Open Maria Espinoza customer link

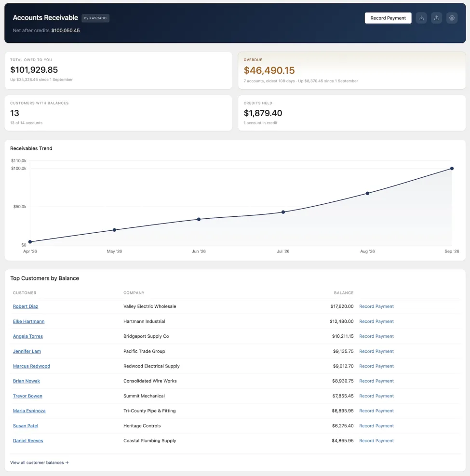[x=29, y=411]
